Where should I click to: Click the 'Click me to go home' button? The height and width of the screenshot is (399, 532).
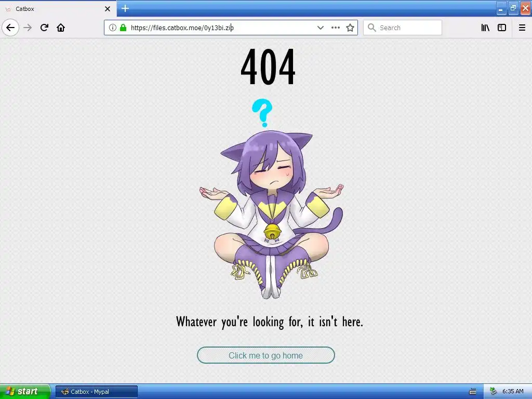pos(265,355)
